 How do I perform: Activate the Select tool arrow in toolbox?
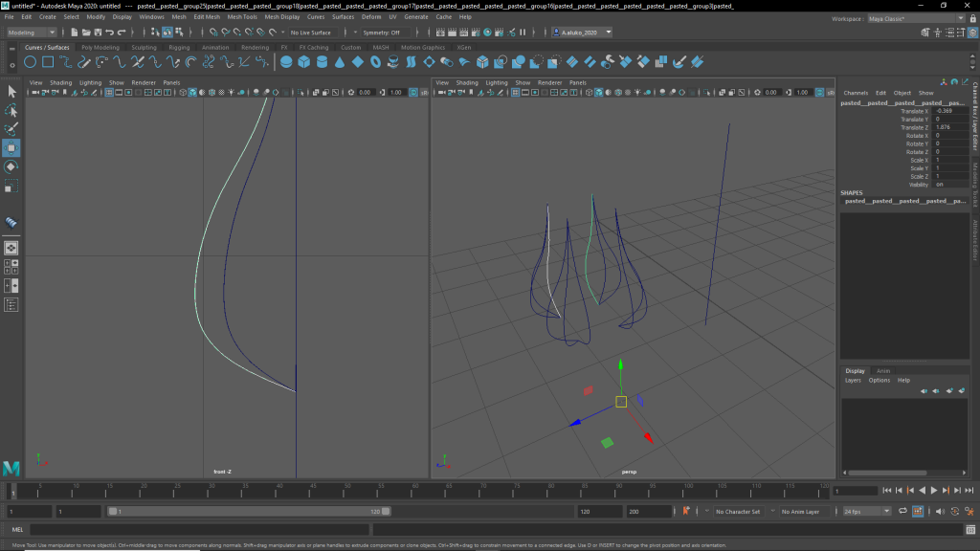click(x=11, y=92)
